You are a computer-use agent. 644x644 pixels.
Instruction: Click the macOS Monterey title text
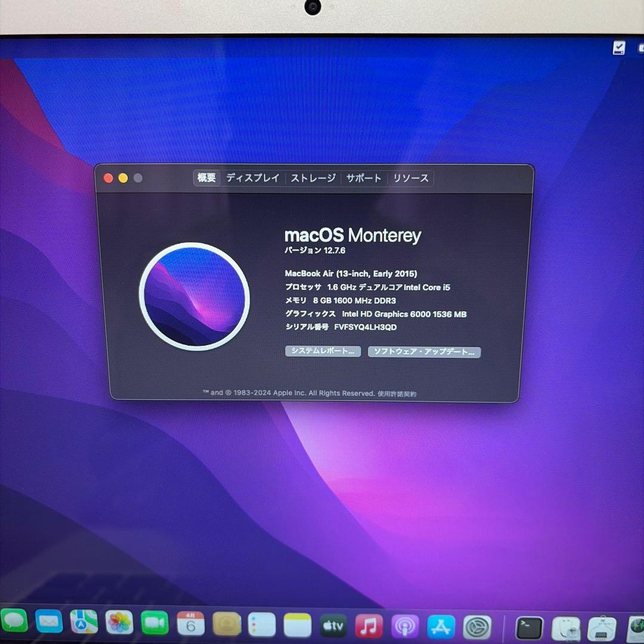click(x=353, y=236)
